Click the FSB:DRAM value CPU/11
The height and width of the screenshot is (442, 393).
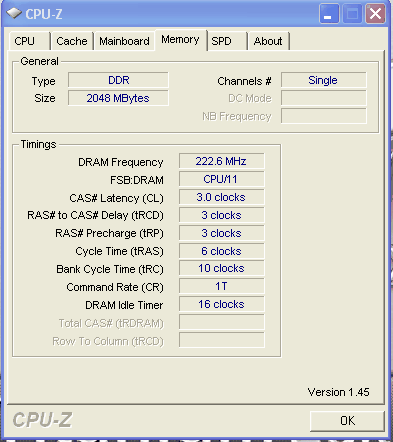pyautogui.click(x=221, y=179)
